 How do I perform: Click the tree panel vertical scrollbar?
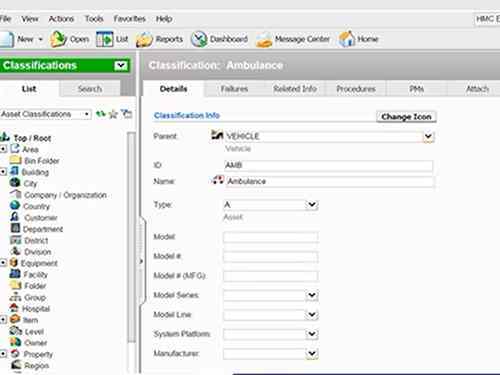(131, 237)
